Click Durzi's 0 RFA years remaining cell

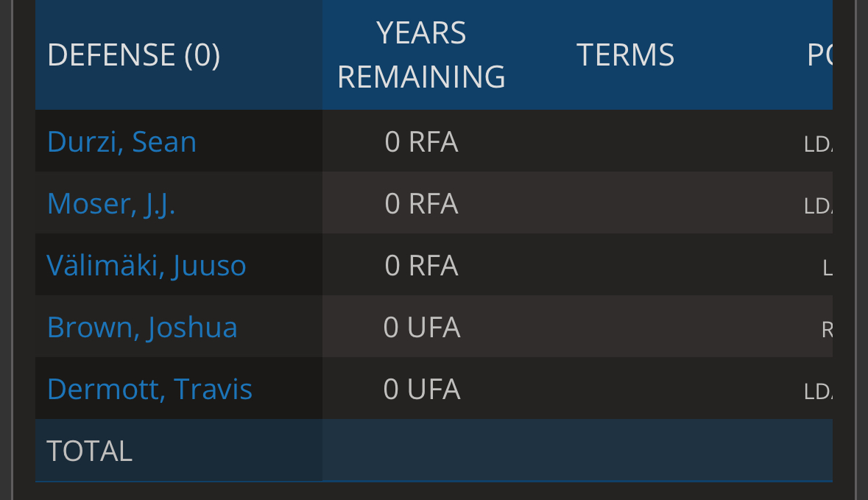[421, 141]
